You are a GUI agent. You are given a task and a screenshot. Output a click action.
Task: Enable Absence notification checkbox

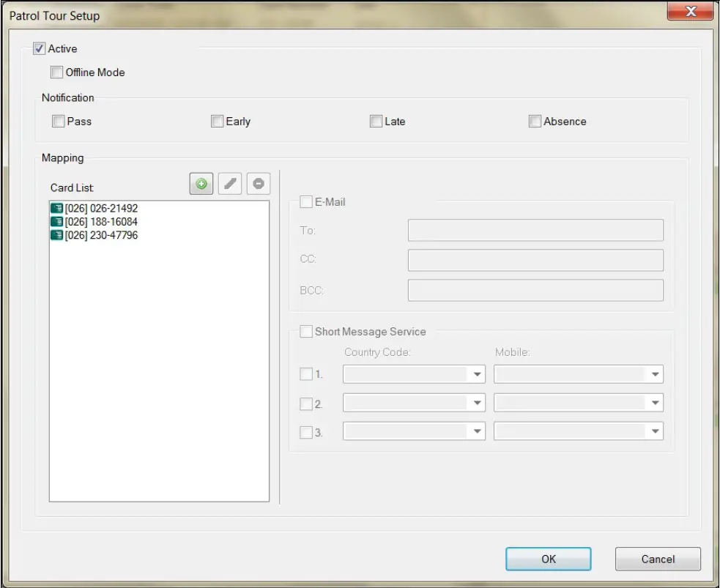click(x=535, y=122)
